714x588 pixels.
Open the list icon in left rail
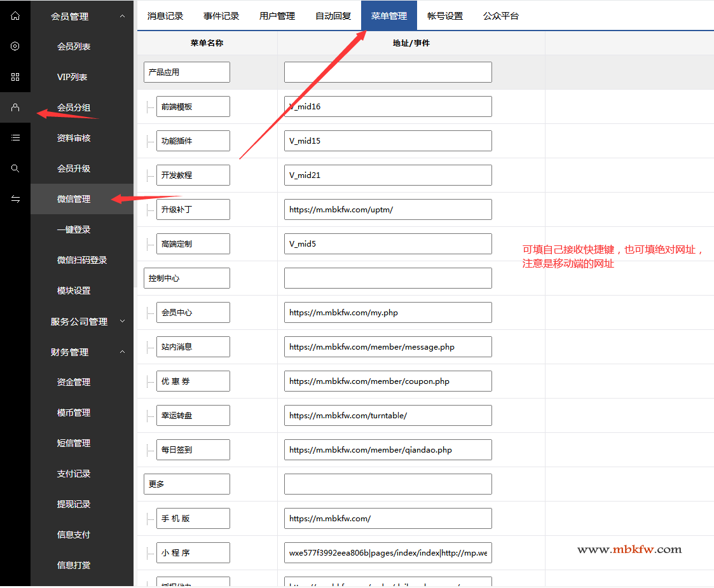[15, 138]
